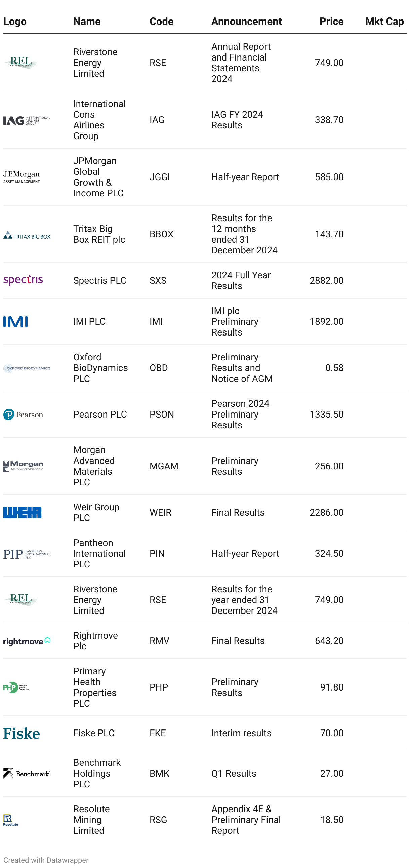Click the Code column header
Image resolution: width=410 pixels, height=868 pixels.
[161, 21]
